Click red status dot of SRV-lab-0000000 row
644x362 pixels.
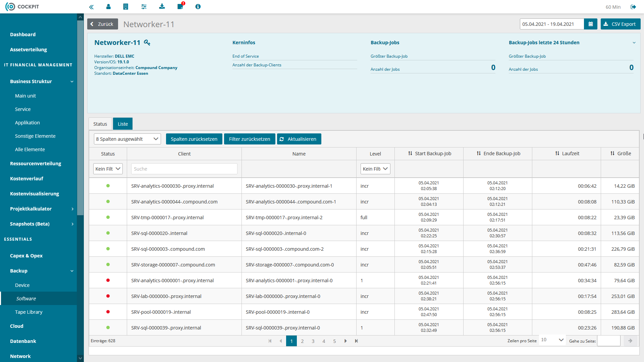point(108,296)
